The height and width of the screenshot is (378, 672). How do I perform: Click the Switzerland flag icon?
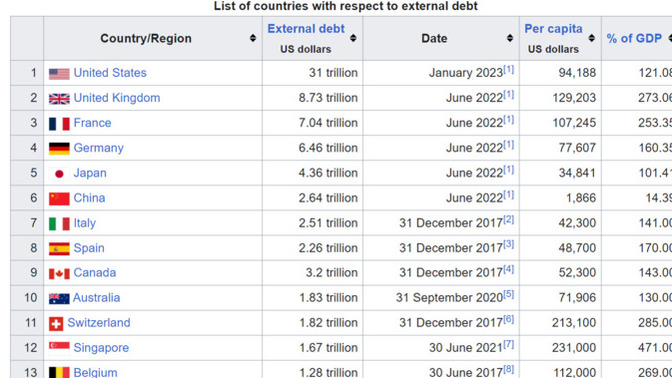(56, 324)
